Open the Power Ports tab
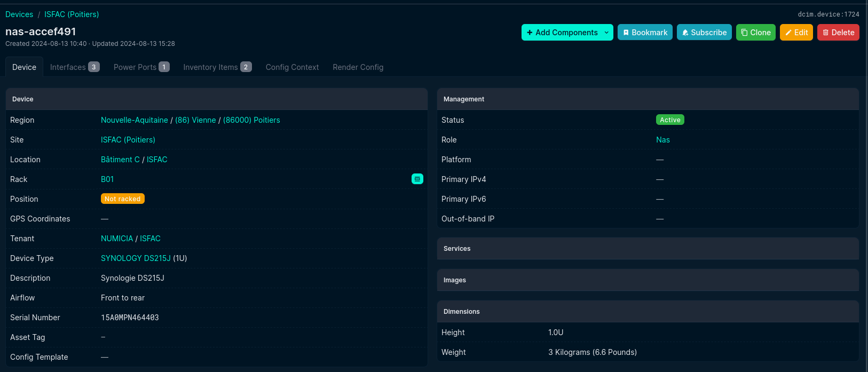Viewport: 868px width, 372px height. (141, 67)
